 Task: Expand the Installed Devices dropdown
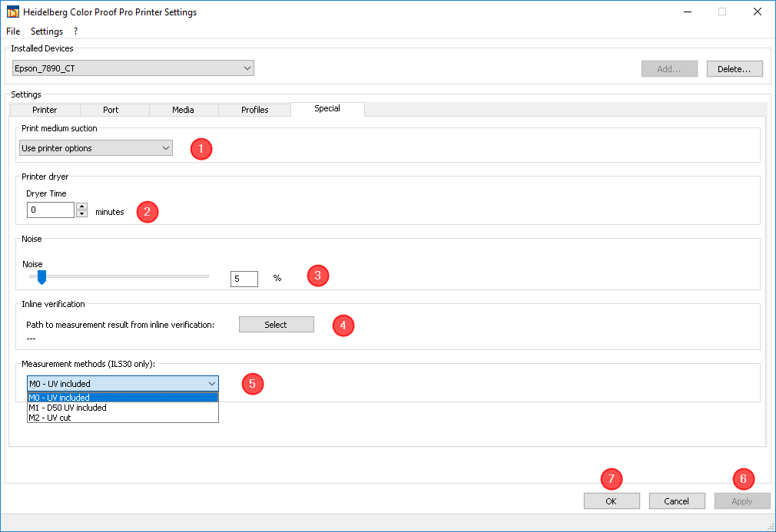(133, 68)
